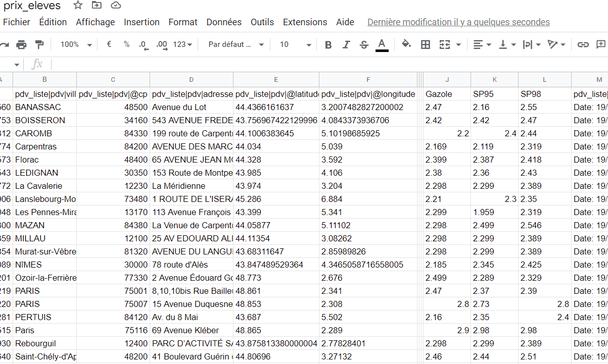Click the move to folder icon

point(97,6)
